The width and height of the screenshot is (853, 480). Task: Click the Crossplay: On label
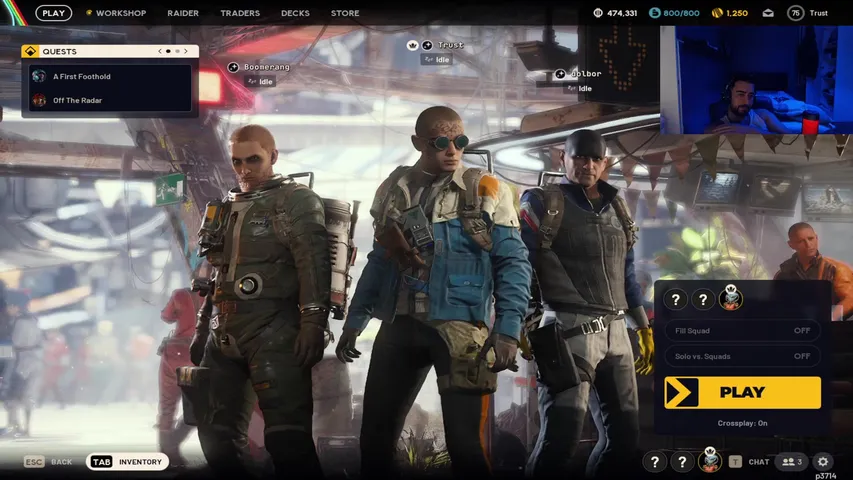pos(742,423)
